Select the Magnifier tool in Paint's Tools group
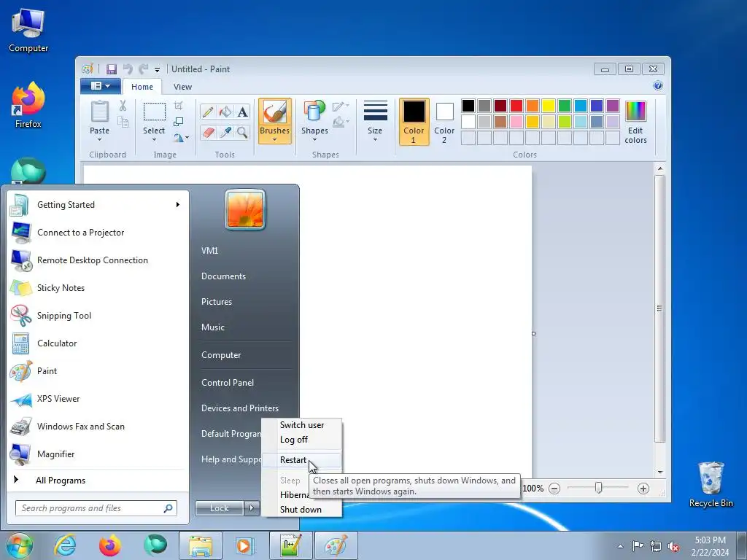The height and width of the screenshot is (560, 747). [242, 132]
